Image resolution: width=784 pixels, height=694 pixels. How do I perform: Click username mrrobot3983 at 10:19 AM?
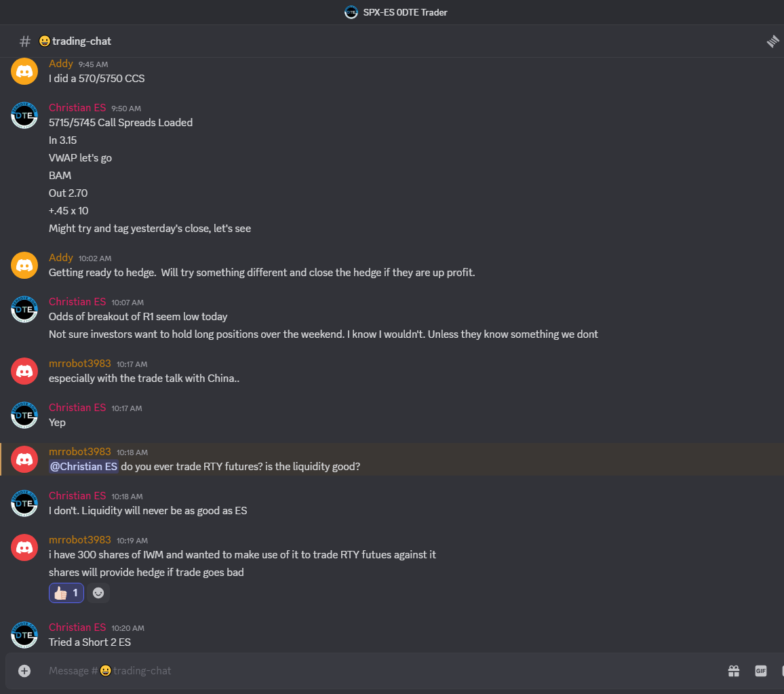80,540
